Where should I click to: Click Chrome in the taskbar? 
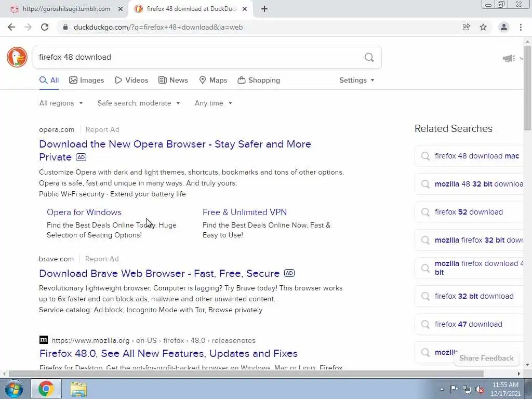[46, 389]
